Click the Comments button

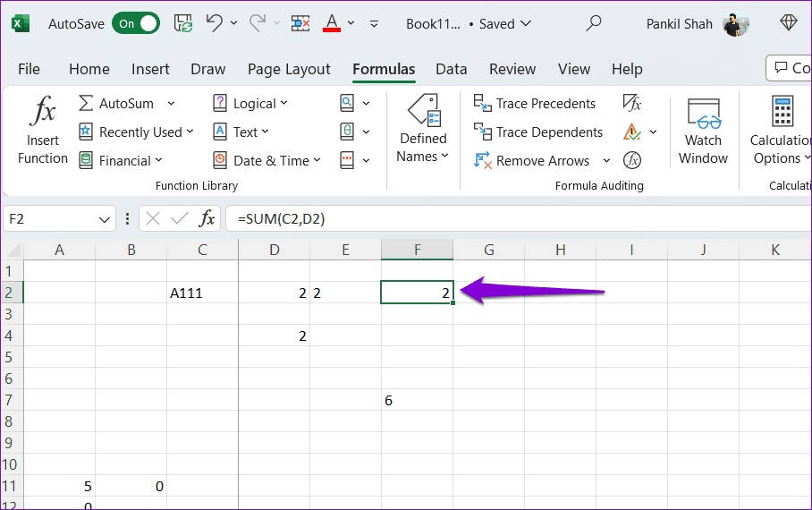click(790, 68)
